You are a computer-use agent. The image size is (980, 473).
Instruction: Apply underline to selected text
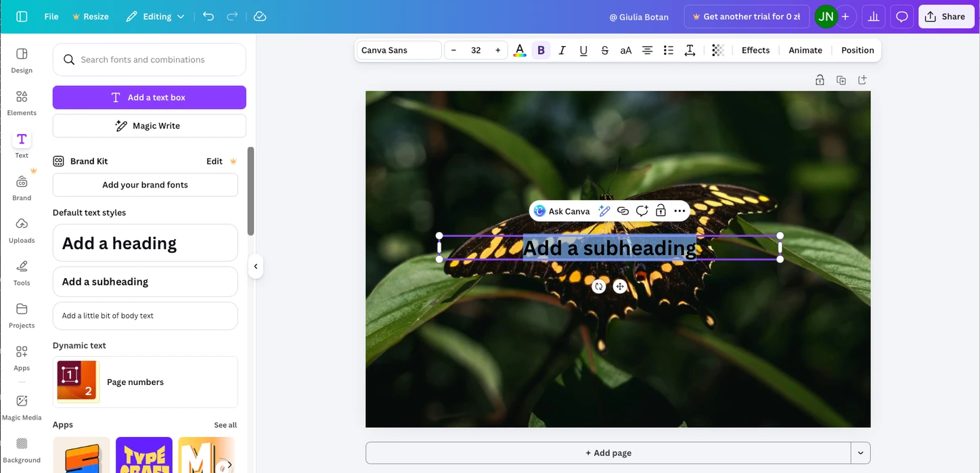[583, 49]
